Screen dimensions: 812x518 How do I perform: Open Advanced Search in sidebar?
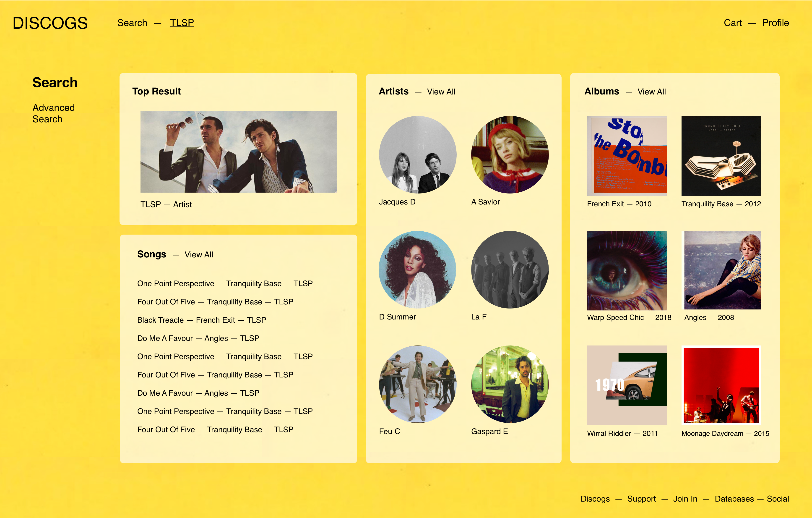pyautogui.click(x=54, y=113)
